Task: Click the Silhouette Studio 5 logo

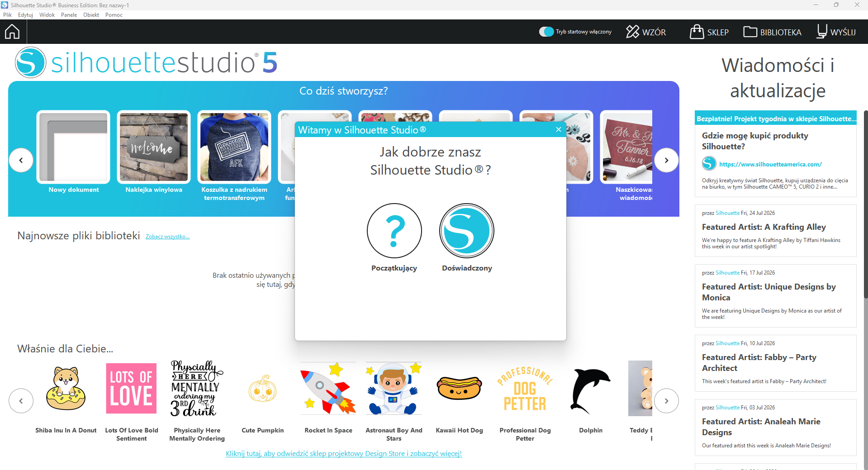Action: tap(146, 62)
